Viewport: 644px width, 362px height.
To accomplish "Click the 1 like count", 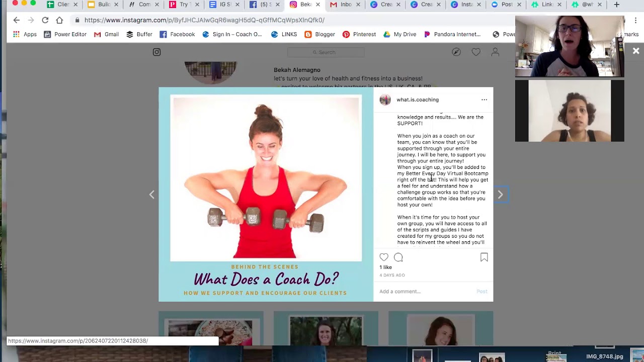I will point(385,267).
